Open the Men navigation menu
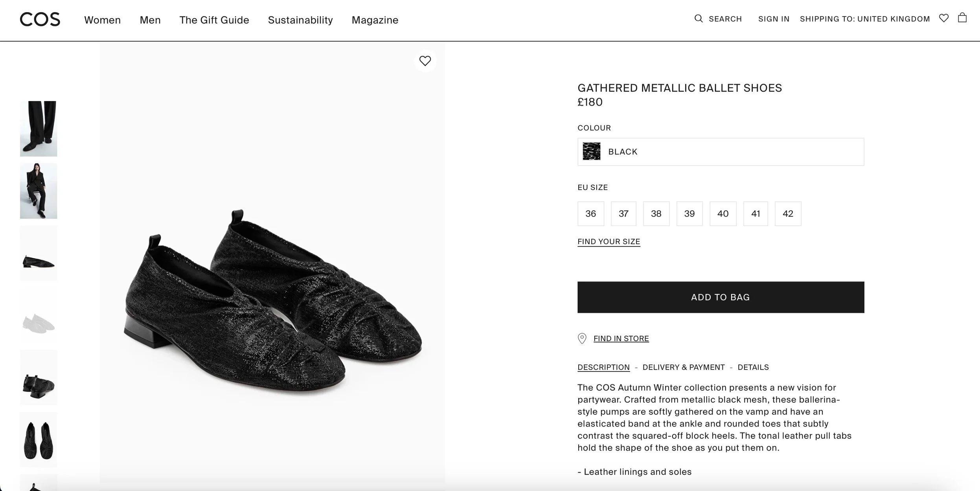The height and width of the screenshot is (491, 980). click(x=150, y=20)
